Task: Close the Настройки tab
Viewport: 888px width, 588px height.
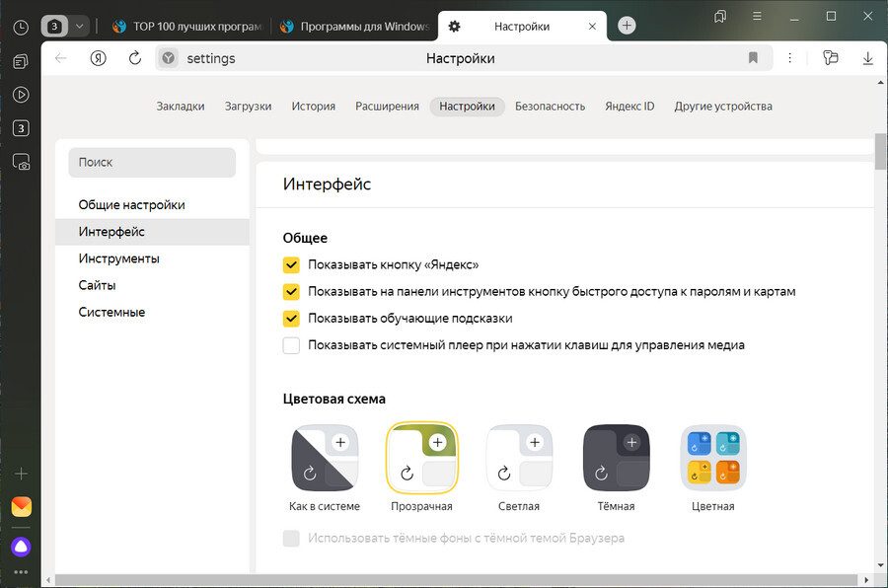Action: click(592, 26)
